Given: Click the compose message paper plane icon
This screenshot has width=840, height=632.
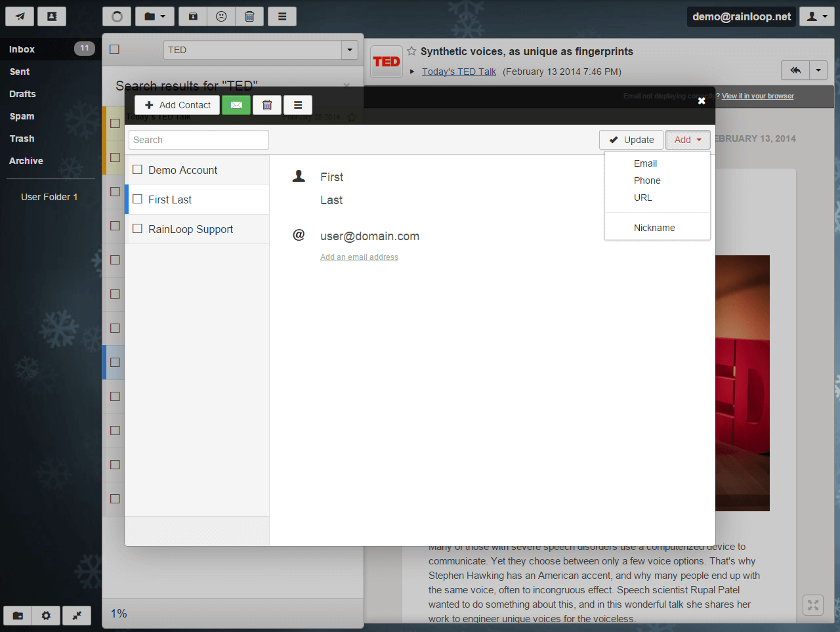Looking at the screenshot, I should (x=20, y=16).
